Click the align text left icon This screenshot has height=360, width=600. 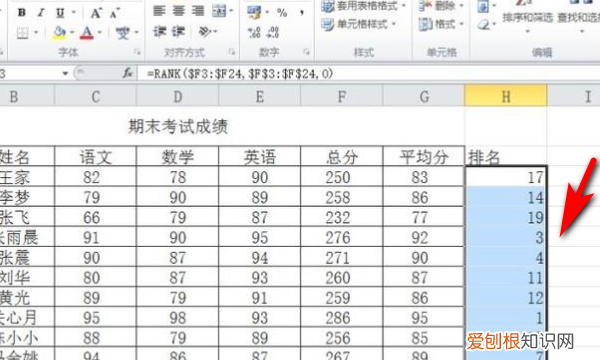[x=159, y=11]
